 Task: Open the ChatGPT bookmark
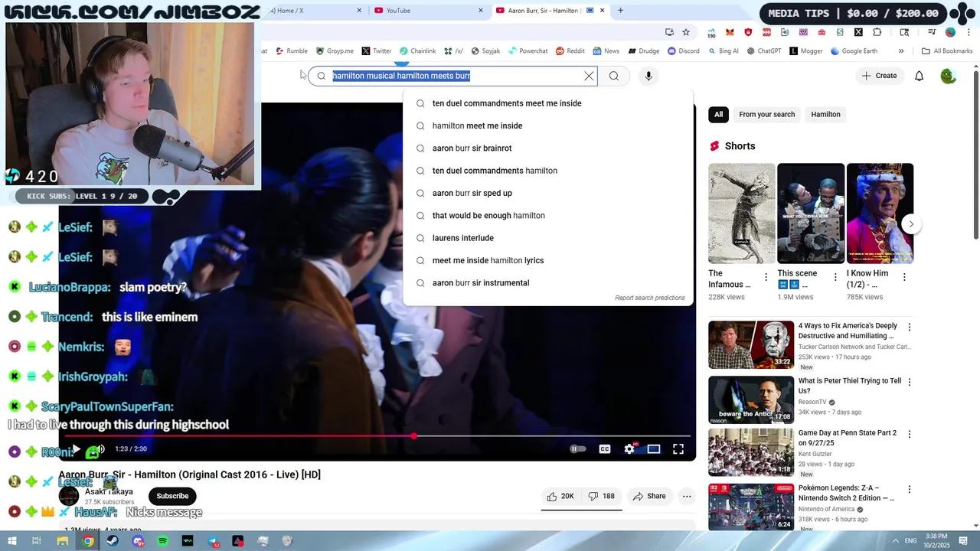tap(763, 51)
